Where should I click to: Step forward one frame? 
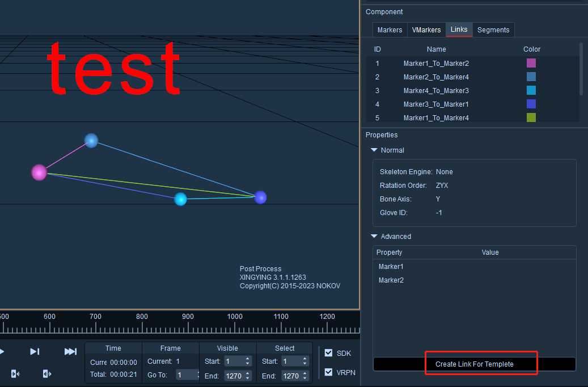[x=35, y=351]
